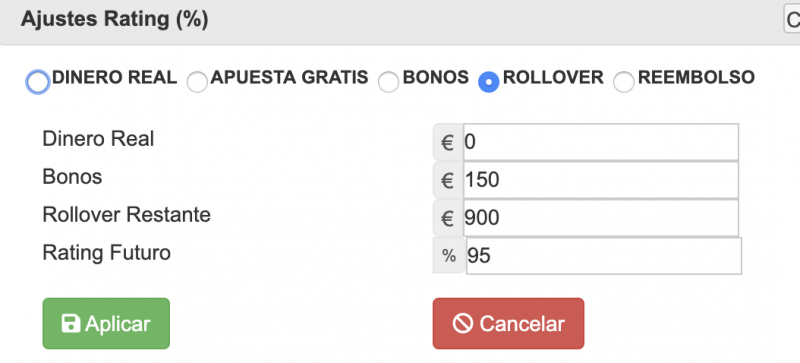The height and width of the screenshot is (363, 800).
Task: Click the ban circle icon in Cancelar
Action: point(462,324)
